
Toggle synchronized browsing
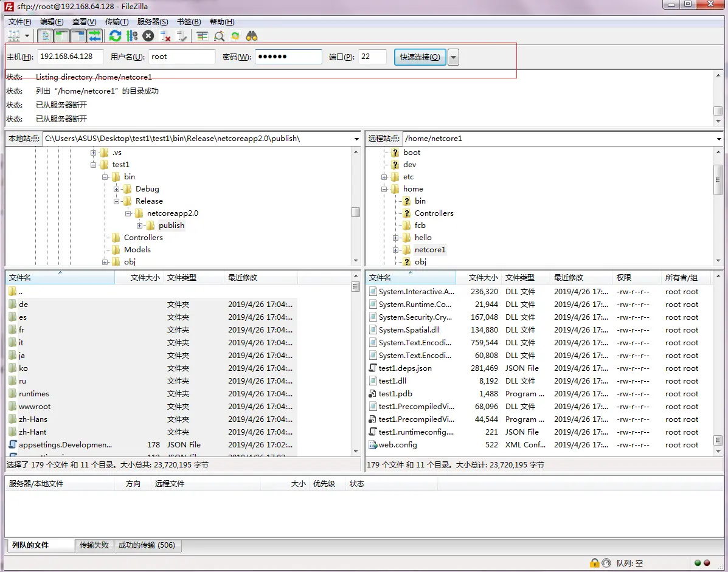click(x=235, y=36)
